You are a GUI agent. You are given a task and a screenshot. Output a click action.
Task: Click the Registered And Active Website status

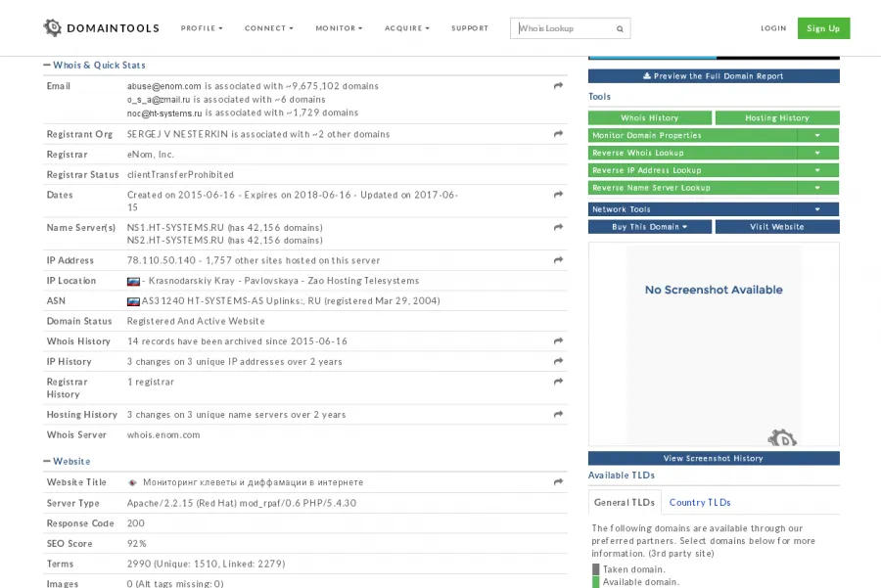[196, 321]
